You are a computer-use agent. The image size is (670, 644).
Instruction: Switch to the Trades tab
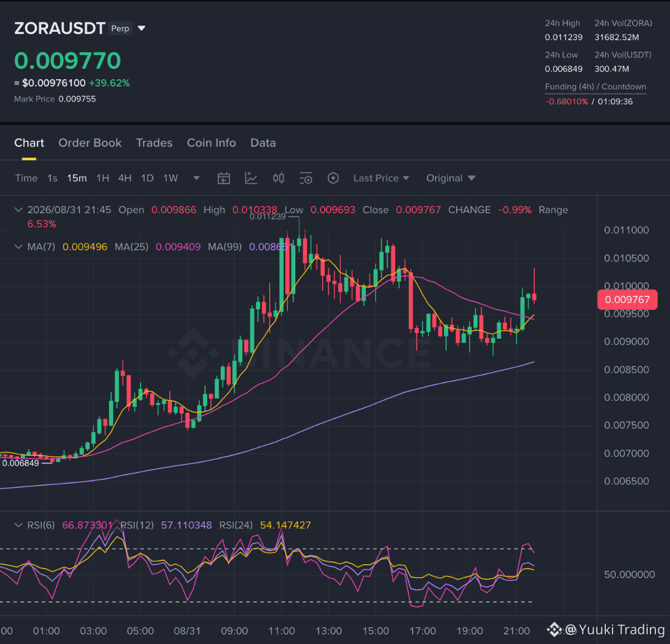[x=154, y=143]
